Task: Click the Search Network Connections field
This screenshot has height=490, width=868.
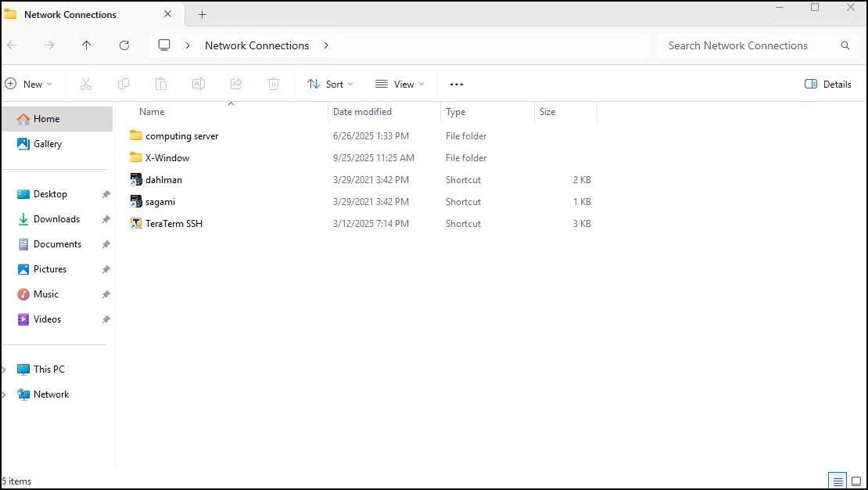Action: (x=751, y=45)
